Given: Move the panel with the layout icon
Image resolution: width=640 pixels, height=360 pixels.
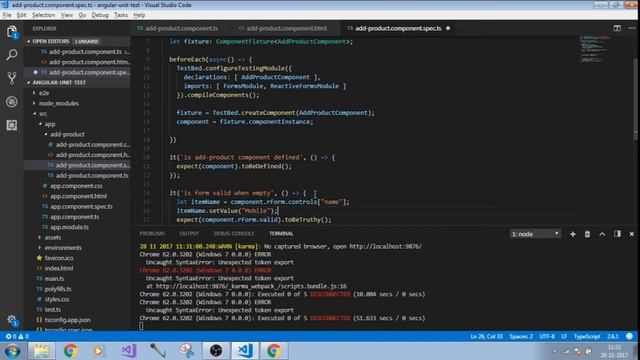Looking at the screenshot, I should click(617, 234).
